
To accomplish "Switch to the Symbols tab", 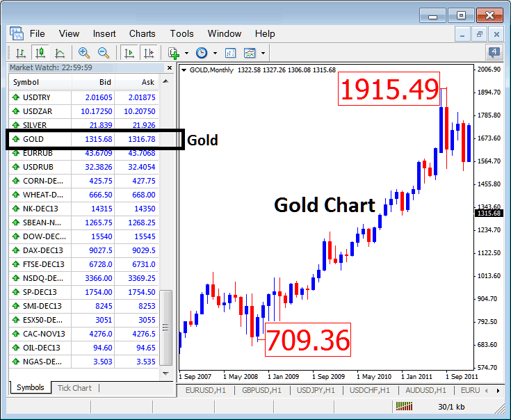I will point(31,387).
